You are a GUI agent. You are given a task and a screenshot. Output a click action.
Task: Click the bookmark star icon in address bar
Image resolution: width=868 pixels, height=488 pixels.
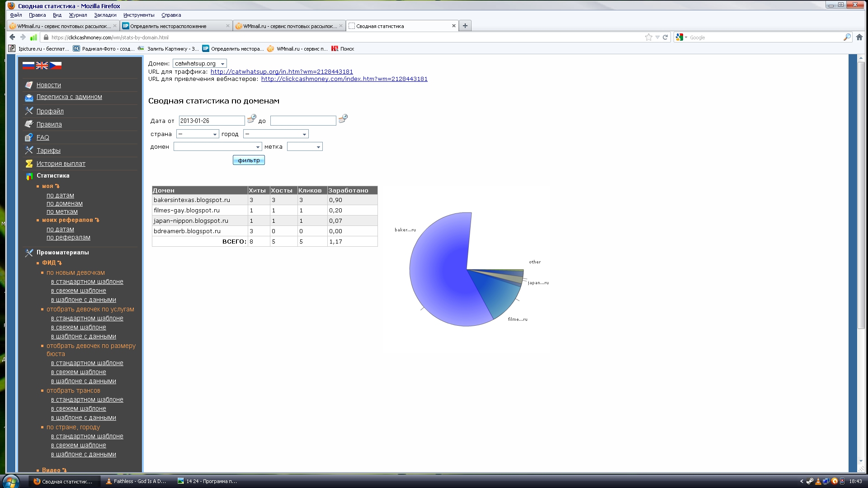click(x=649, y=38)
